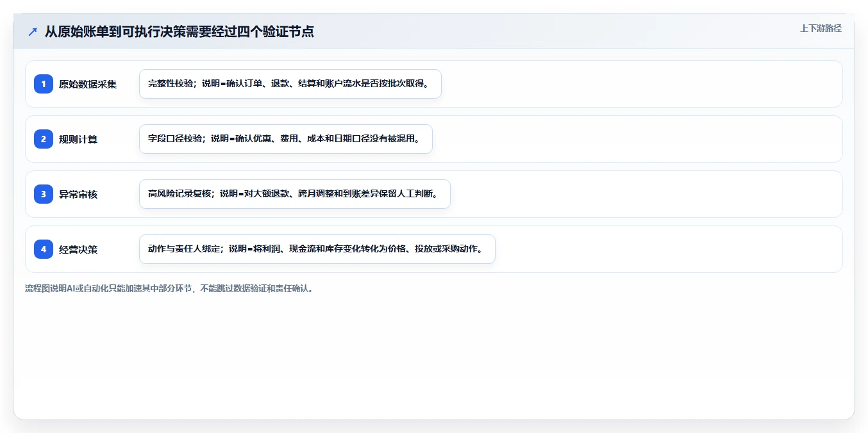
Task: Select the step 2 number badge
Action: pos(44,139)
